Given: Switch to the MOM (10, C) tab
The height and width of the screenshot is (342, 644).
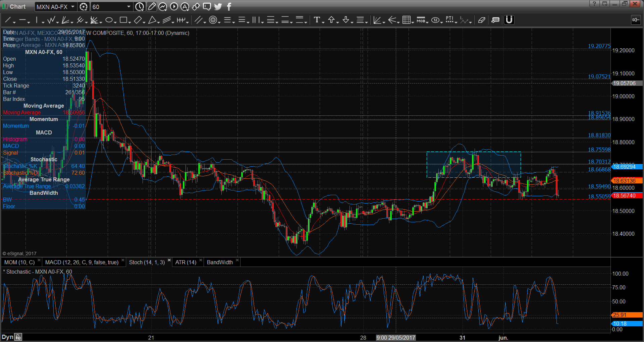Looking at the screenshot, I should pyautogui.click(x=19, y=262).
